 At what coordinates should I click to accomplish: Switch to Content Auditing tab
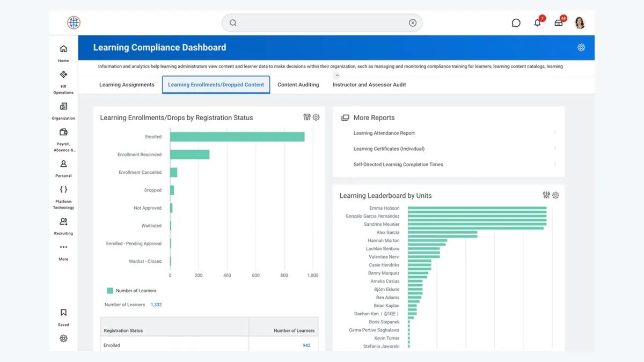click(298, 85)
